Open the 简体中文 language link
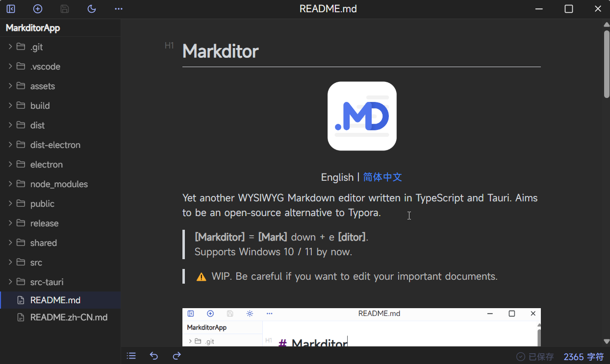610x364 pixels. pos(382,177)
